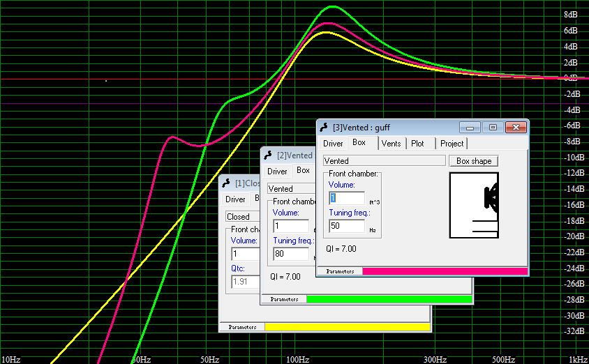Click the speaker box shape preview image
This screenshot has height=364, width=589.
(x=474, y=205)
